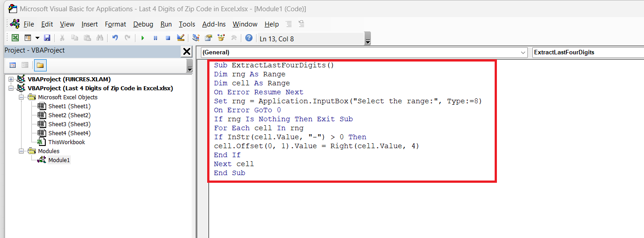Open the Debug menu
644x238 pixels.
point(143,24)
